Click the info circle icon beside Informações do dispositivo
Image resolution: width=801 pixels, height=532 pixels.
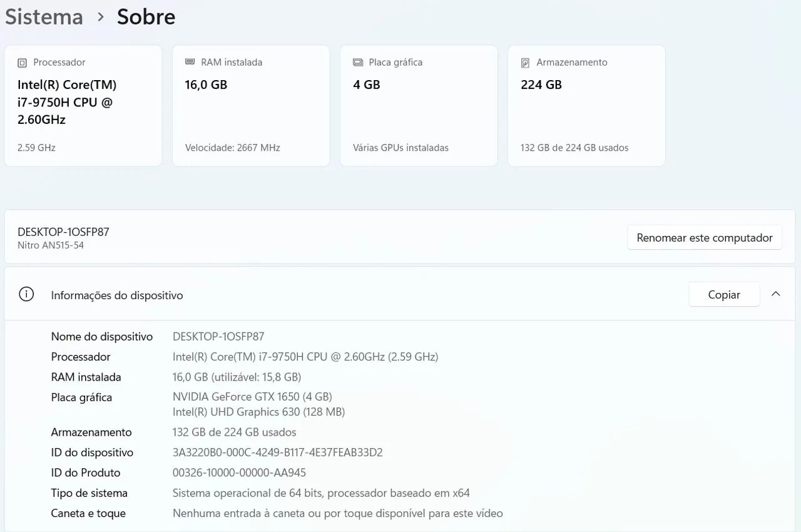point(26,294)
